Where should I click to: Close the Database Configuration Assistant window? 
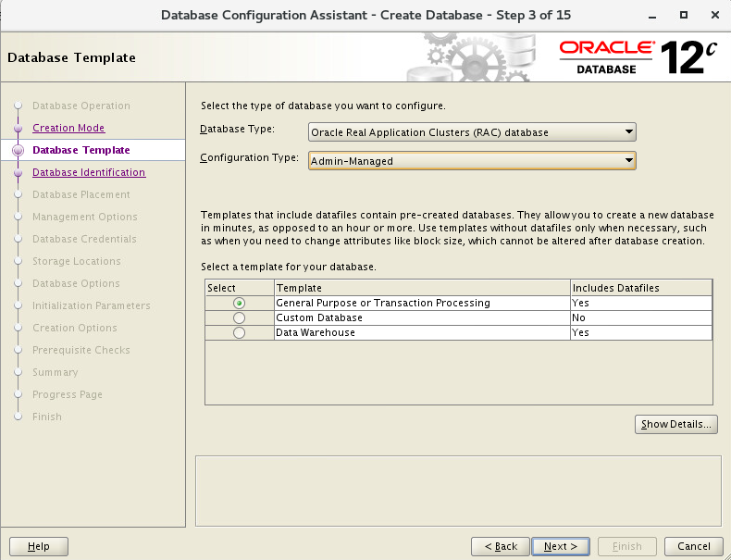pyautogui.click(x=714, y=15)
